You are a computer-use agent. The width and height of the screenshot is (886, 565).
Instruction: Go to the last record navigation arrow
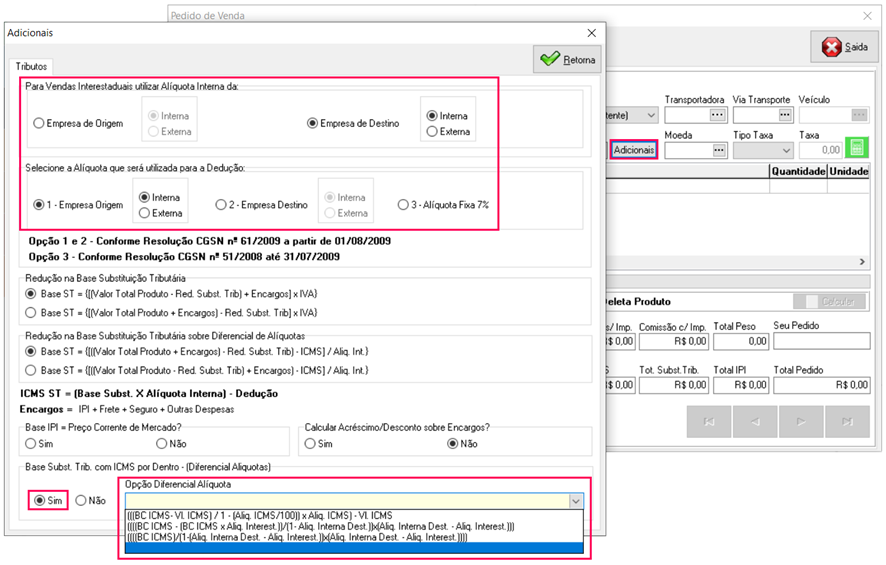point(848,422)
